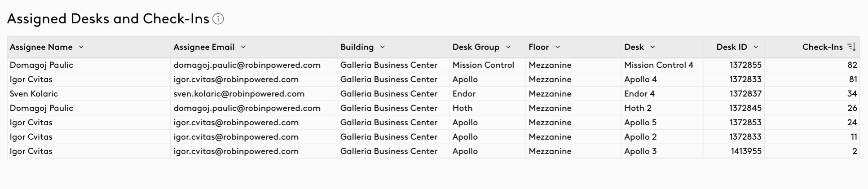The height and width of the screenshot is (189, 868).
Task: Select the Assignee Name column header label
Action: [41, 47]
